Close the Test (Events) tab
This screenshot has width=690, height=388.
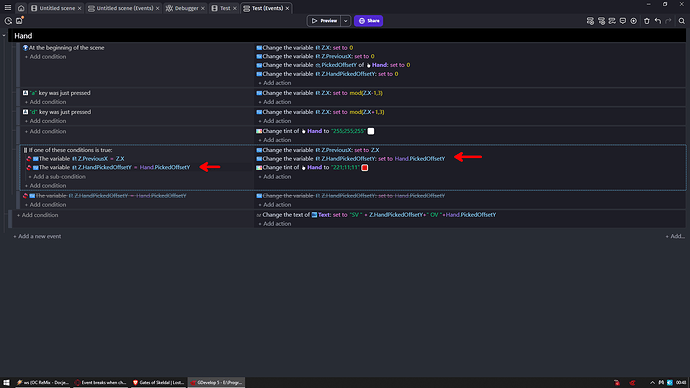[287, 8]
